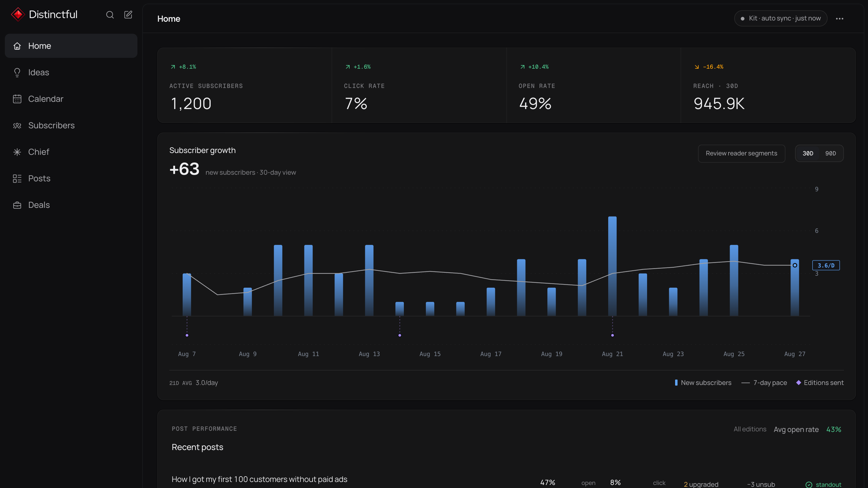
Task: Click the New subscribers legend marker
Action: 676,383
